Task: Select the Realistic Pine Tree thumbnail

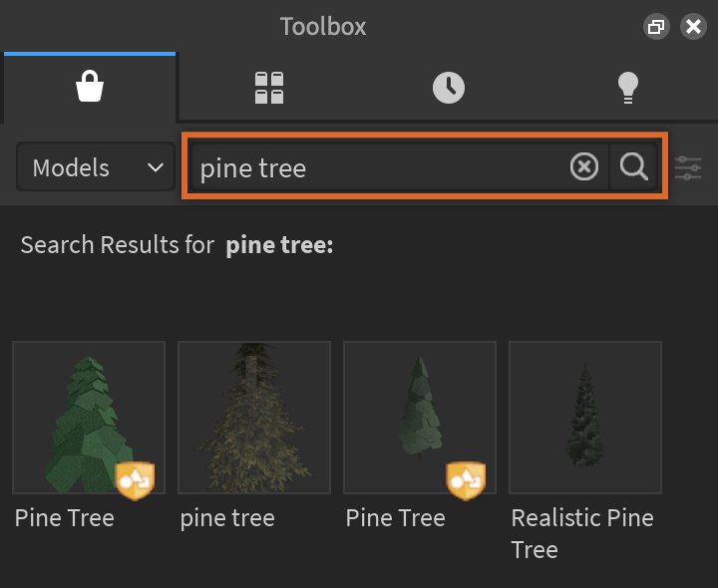Action: coord(585,418)
